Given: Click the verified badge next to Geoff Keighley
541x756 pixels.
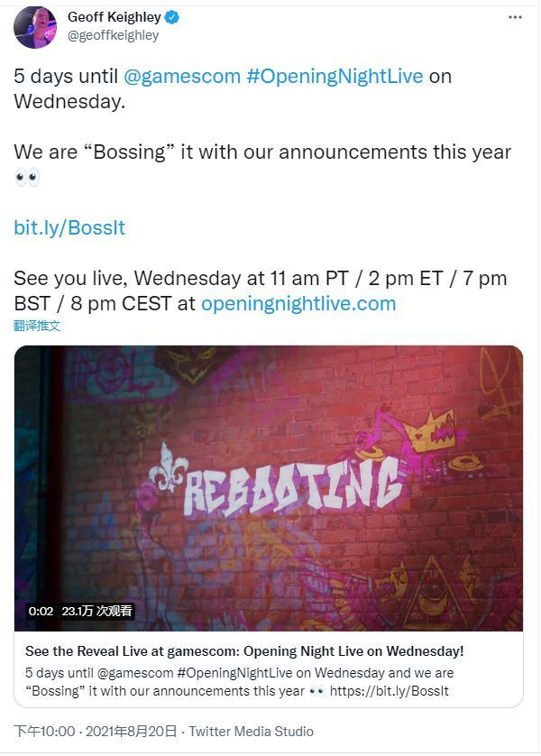Looking at the screenshot, I should tap(172, 17).
